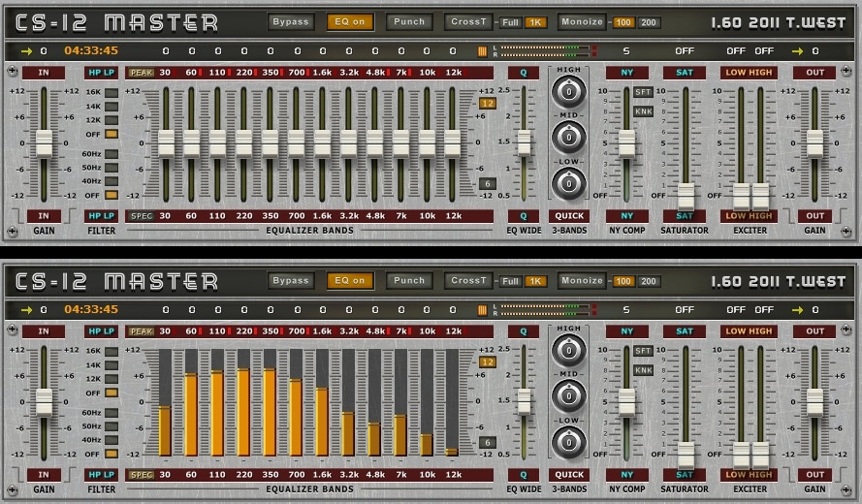The image size is (862, 504).
Task: Turn the LOW knob in lower plugin
Action: click(568, 443)
